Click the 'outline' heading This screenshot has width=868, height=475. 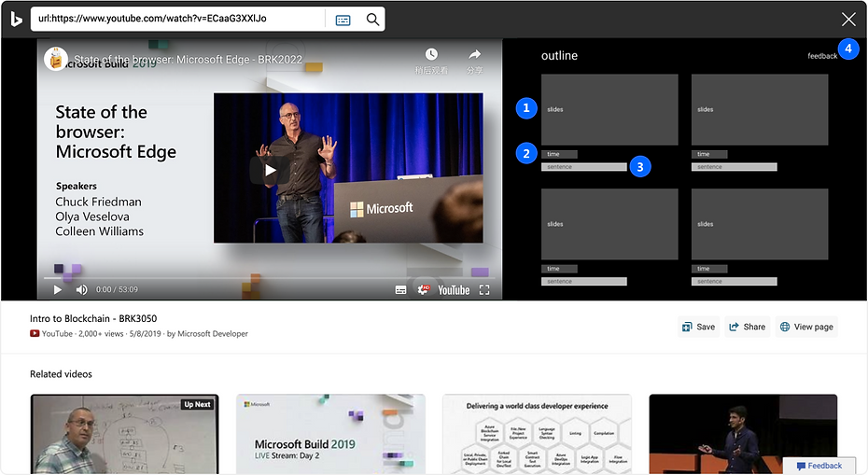point(559,55)
